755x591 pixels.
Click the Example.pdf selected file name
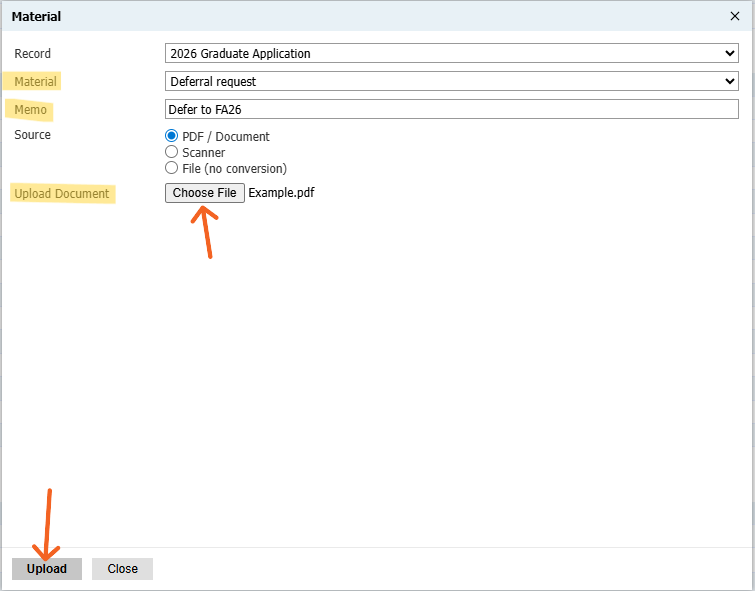pos(281,193)
